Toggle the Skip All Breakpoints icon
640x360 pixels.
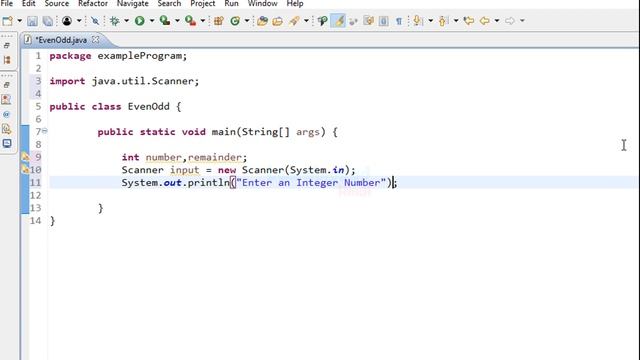tap(95, 21)
